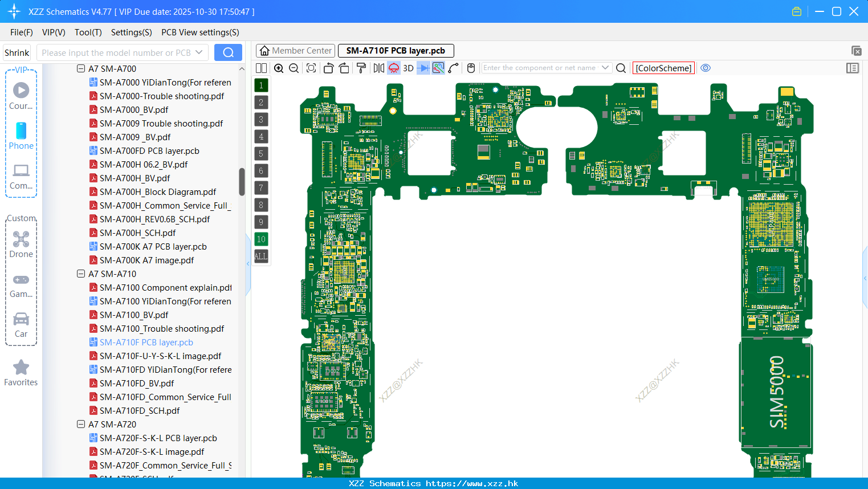Viewport: 868px width, 489px height.
Task: Select SM-A710F PCB layer.pcb tab
Action: click(396, 51)
